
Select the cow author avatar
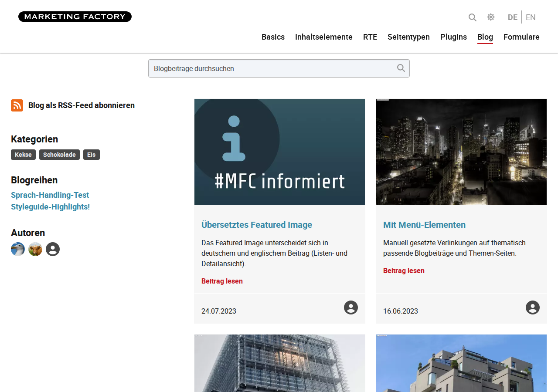[x=35, y=249]
